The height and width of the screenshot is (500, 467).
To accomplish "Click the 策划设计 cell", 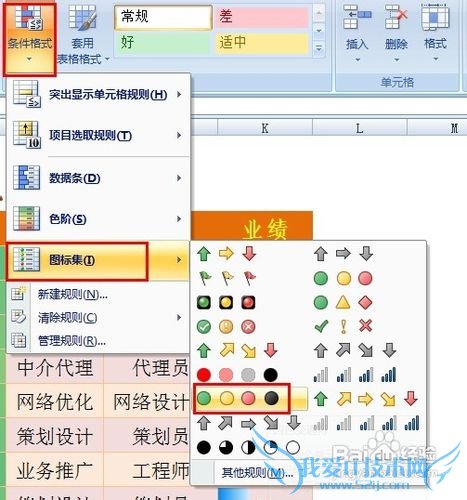I will 55,436.
